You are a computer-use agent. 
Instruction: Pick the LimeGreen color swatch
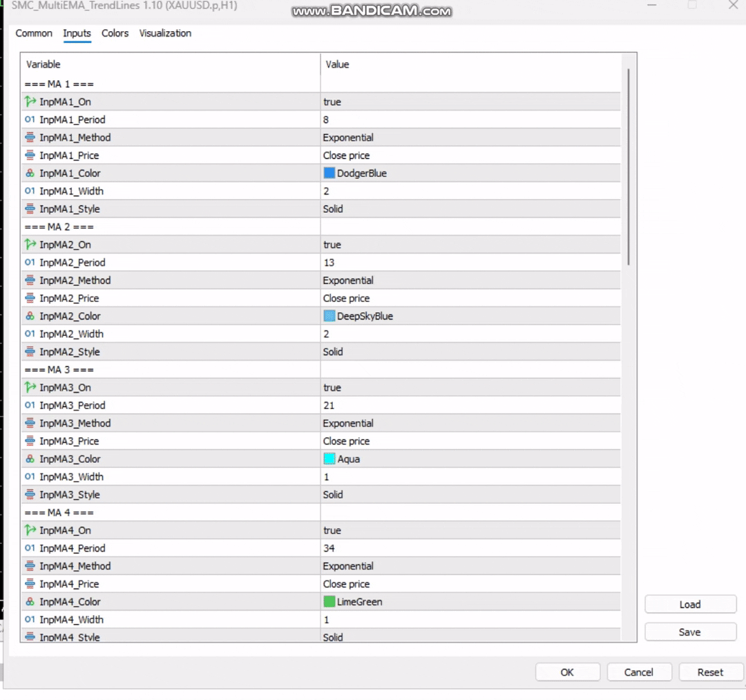click(329, 601)
